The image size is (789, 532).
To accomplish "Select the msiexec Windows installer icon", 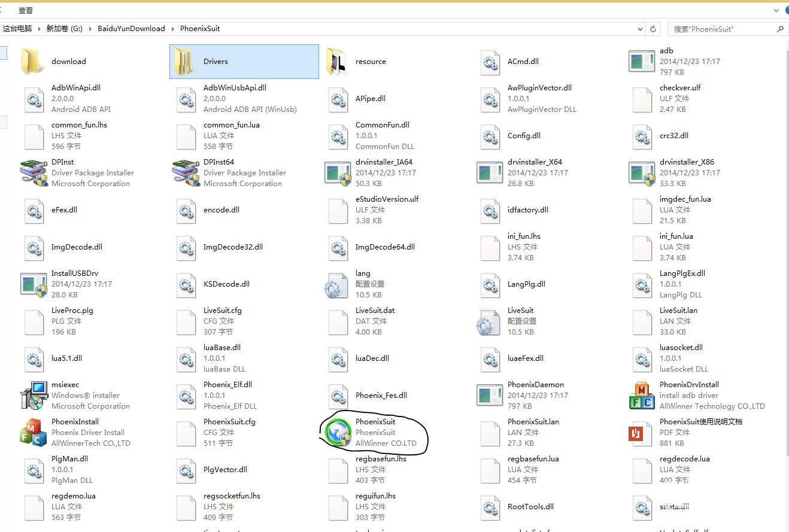I will 34,396.
